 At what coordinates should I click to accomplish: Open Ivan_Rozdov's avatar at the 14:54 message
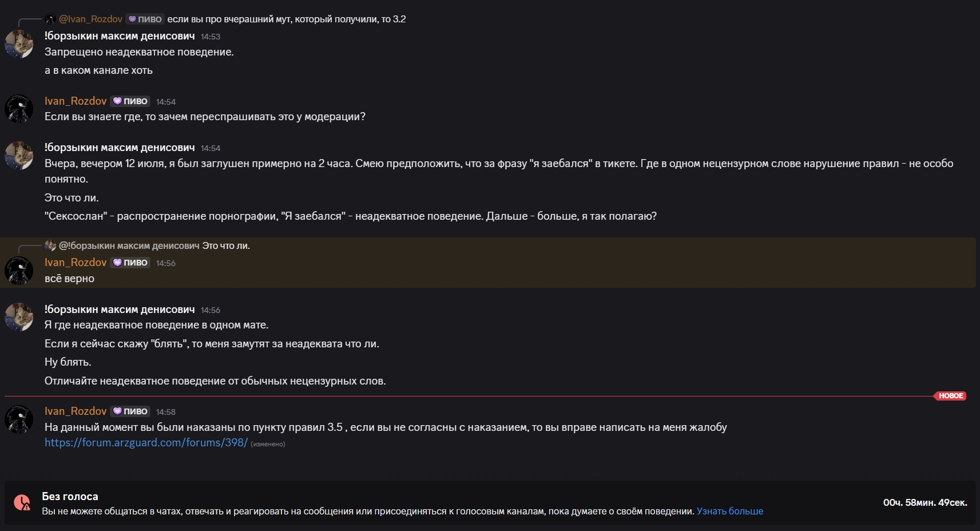tap(19, 109)
